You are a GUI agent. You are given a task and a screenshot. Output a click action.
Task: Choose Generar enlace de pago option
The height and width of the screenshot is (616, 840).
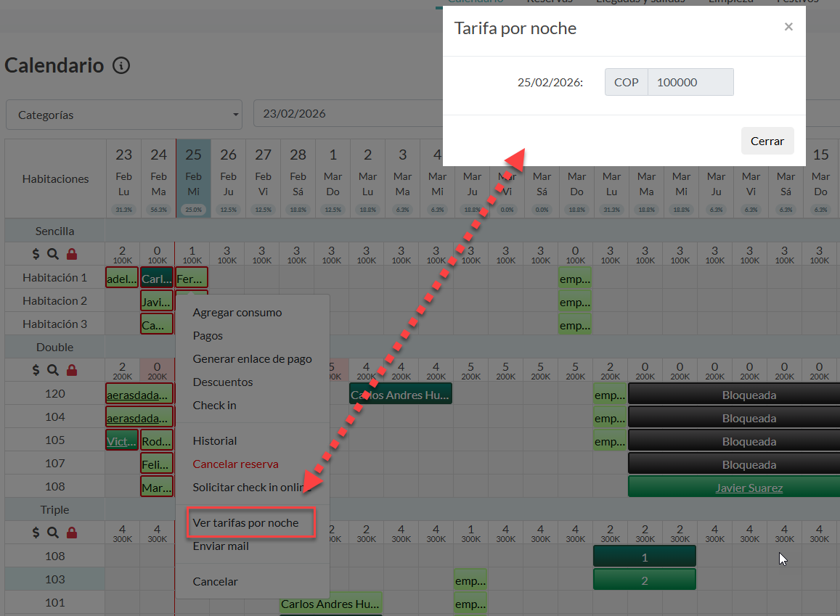tap(252, 359)
